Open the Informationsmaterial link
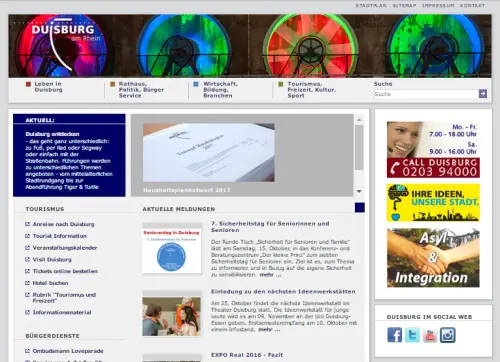Viewport: 500px width, 362px height. click(62, 312)
